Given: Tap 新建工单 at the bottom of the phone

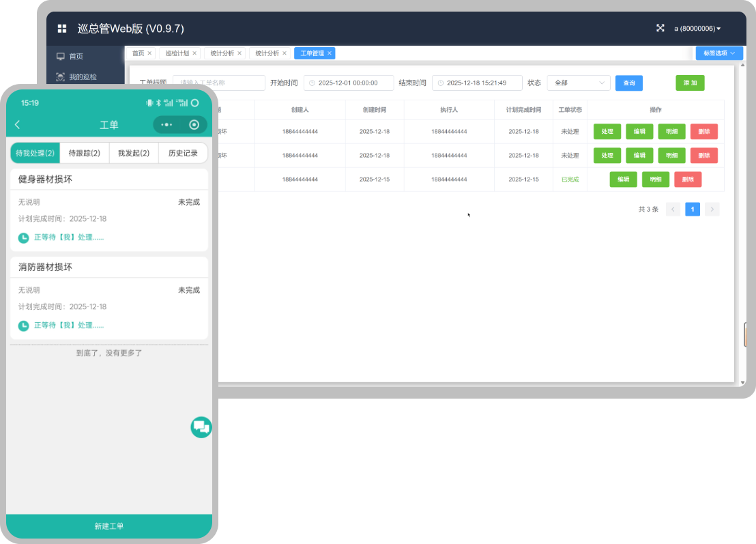Looking at the screenshot, I should (109, 526).
